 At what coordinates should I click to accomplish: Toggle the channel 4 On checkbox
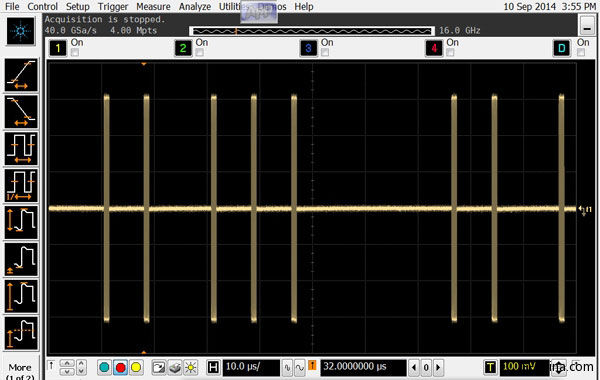[450, 52]
